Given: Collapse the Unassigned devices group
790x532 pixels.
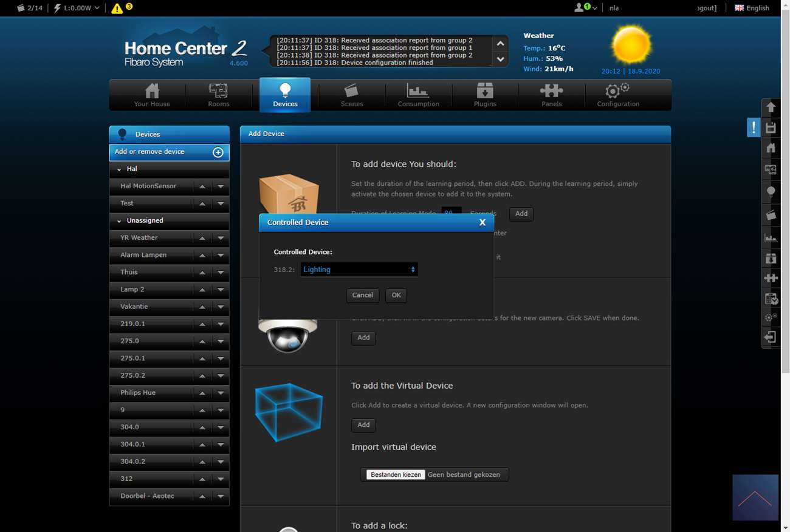Looking at the screenshot, I should click(x=119, y=221).
